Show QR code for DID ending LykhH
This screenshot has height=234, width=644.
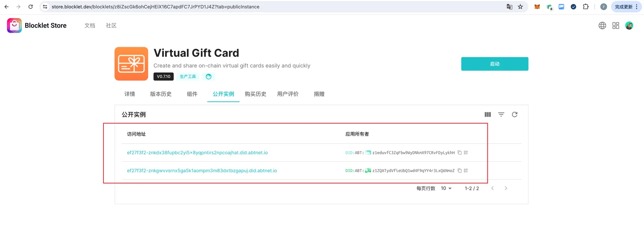pyautogui.click(x=466, y=153)
